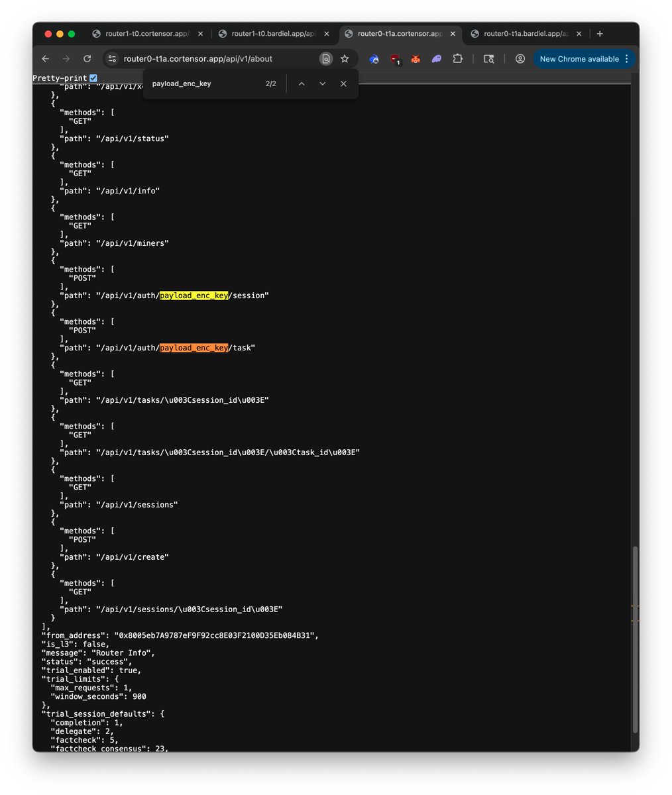Image resolution: width=672 pixels, height=795 pixels.
Task: Click the page vertical scrollbar thumb
Action: coord(635,638)
